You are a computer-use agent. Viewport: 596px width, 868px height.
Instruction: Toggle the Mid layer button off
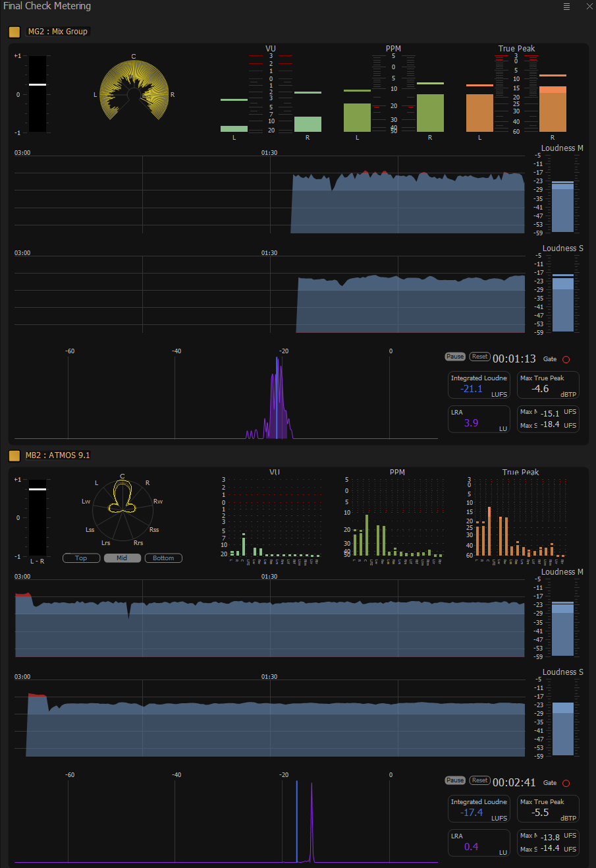click(x=122, y=558)
